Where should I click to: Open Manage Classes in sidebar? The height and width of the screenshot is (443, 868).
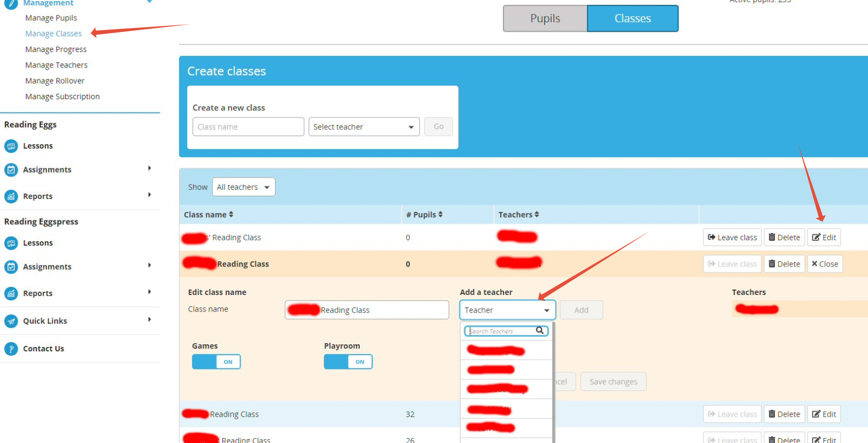(54, 33)
